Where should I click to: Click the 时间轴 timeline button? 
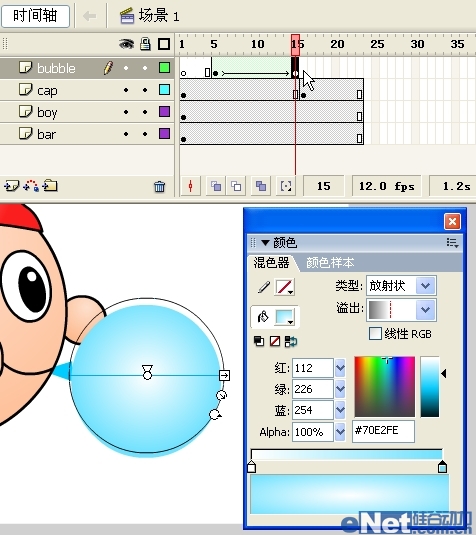(x=35, y=16)
